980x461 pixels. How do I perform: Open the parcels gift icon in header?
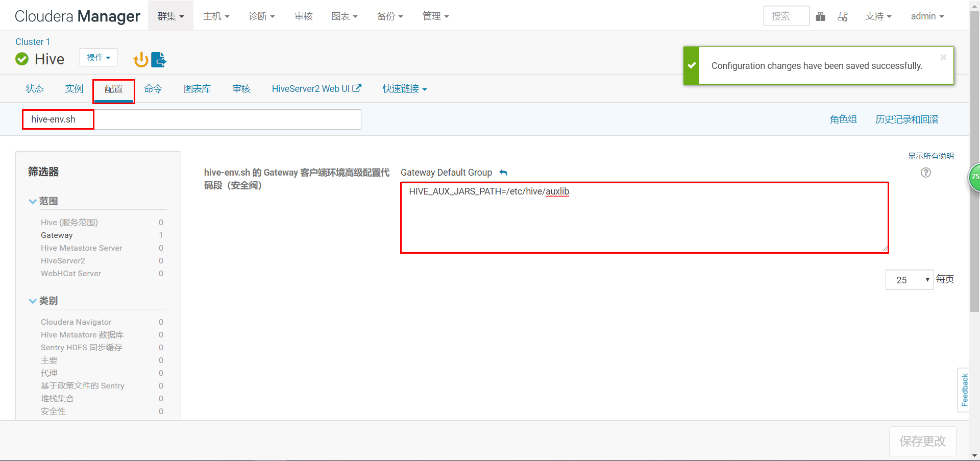821,16
